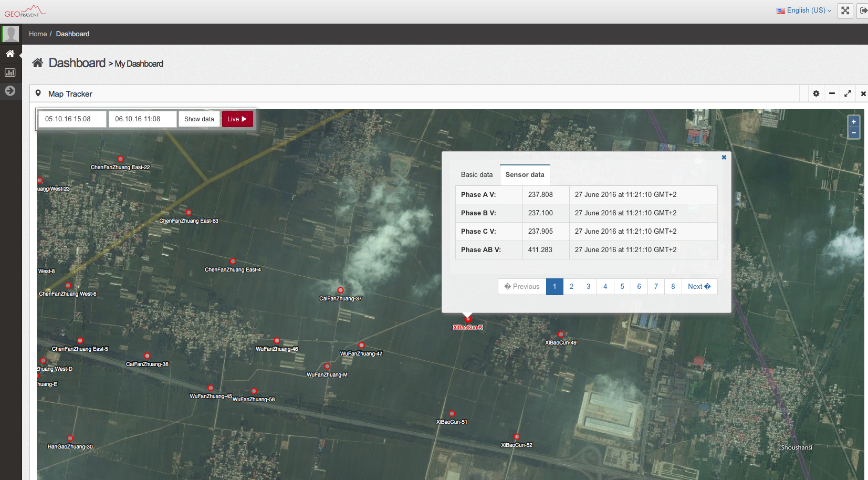Expand the Map Tracker panel to full size
The height and width of the screenshot is (480, 868).
pos(848,93)
